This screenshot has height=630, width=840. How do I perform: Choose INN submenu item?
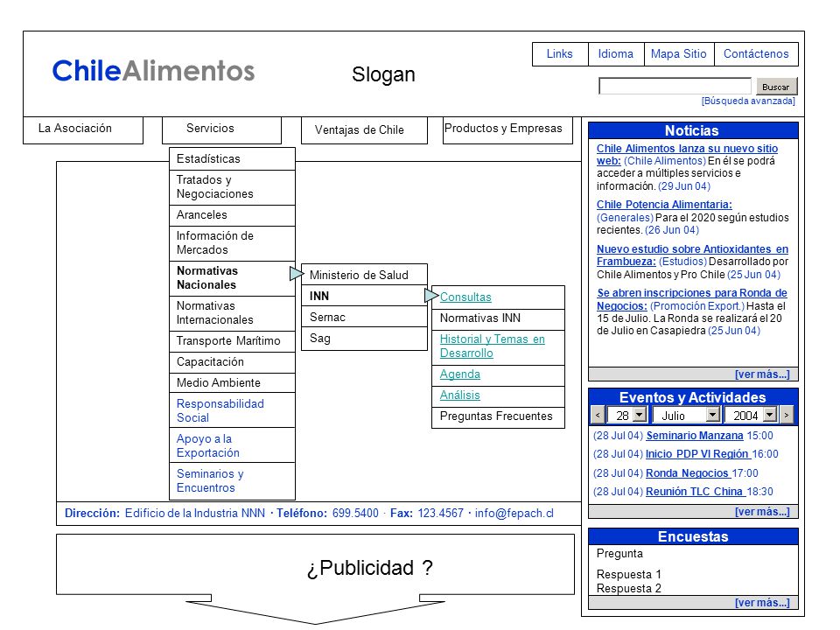(x=364, y=296)
